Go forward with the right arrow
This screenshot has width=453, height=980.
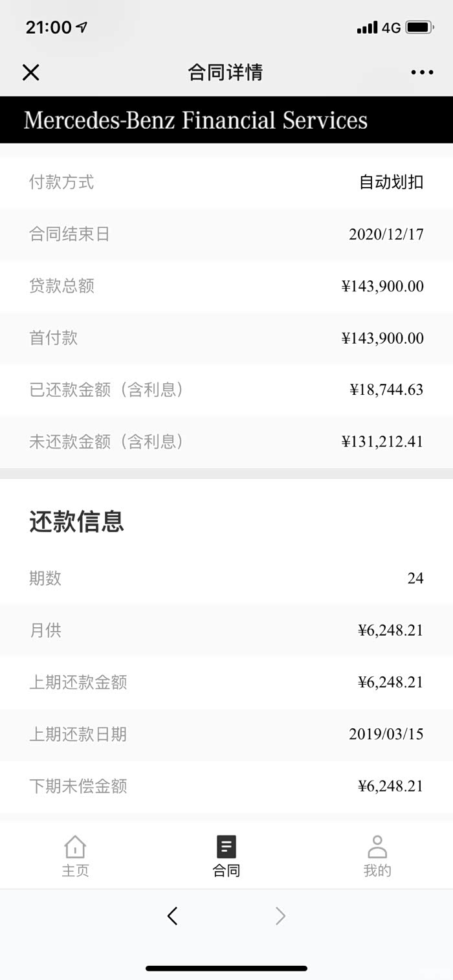pyautogui.click(x=280, y=916)
